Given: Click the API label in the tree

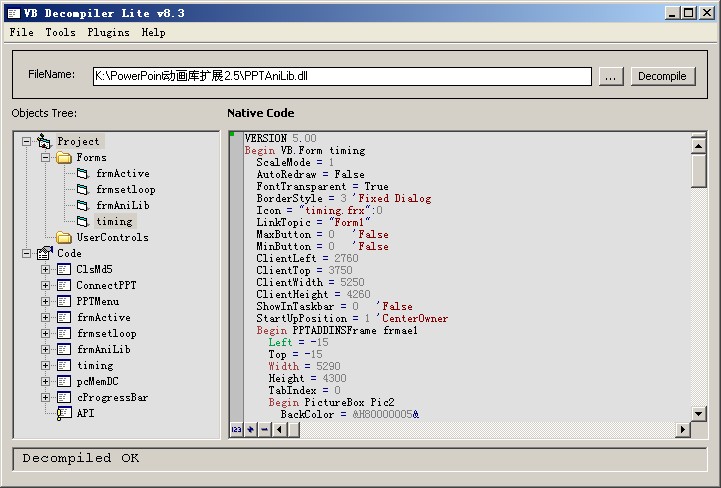Looking at the screenshot, I should [x=85, y=413].
